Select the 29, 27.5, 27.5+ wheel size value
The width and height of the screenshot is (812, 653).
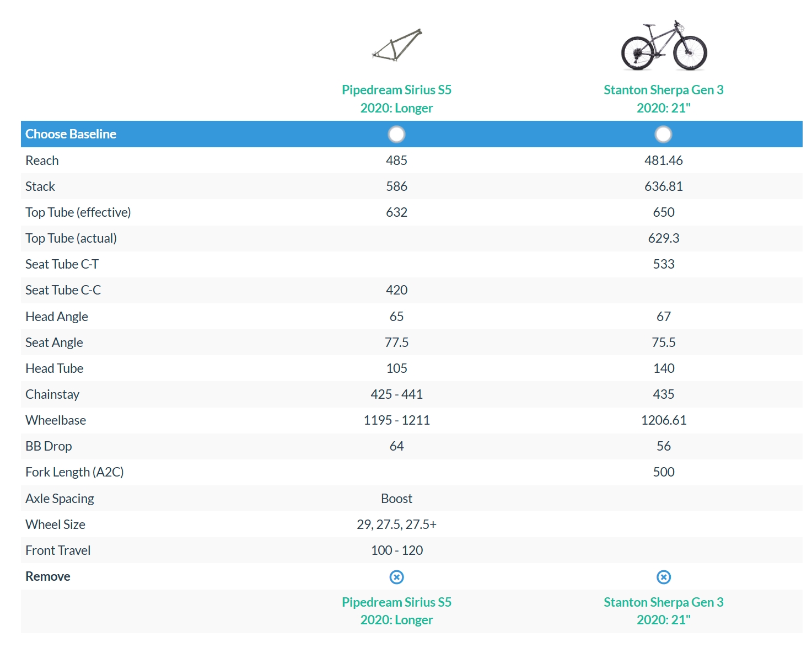click(x=396, y=524)
